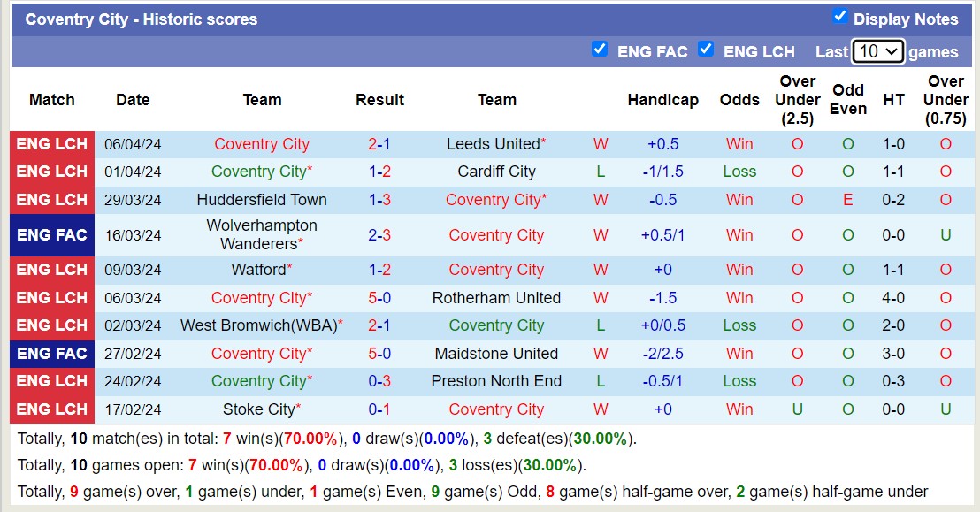Screen dimensions: 980x512
Task: Click the ENG LCH badge on the Huddersfield Town row
Action: point(51,200)
